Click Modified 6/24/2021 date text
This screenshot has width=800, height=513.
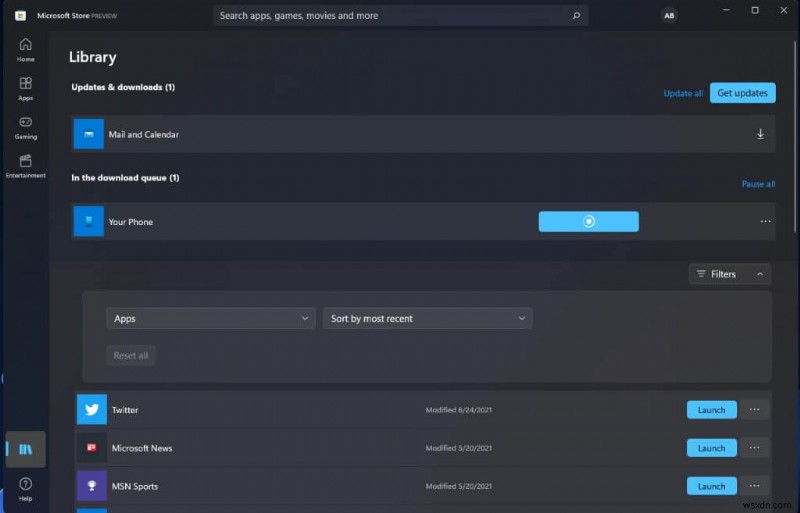tap(459, 410)
